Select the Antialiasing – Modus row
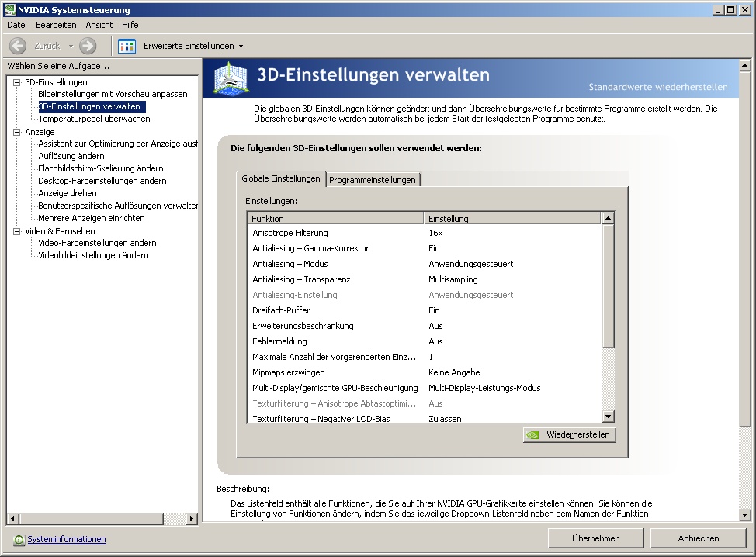The image size is (756, 557). pos(425,264)
